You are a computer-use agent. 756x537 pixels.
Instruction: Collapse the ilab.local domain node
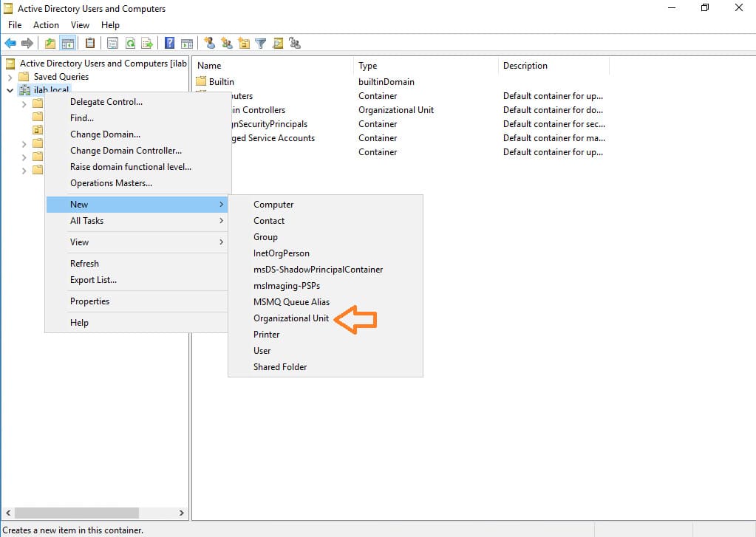coord(10,90)
